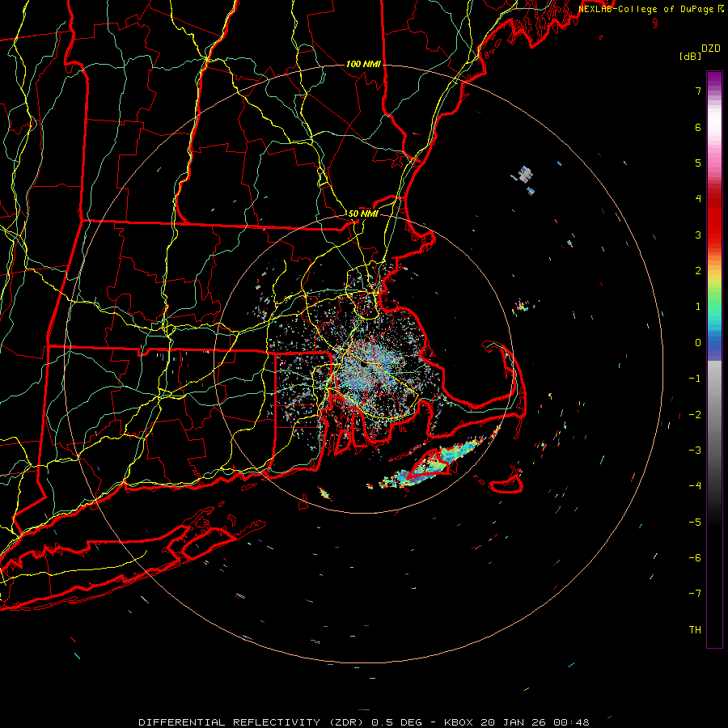Select the -3 value on the dB scale

pyautogui.click(x=695, y=450)
